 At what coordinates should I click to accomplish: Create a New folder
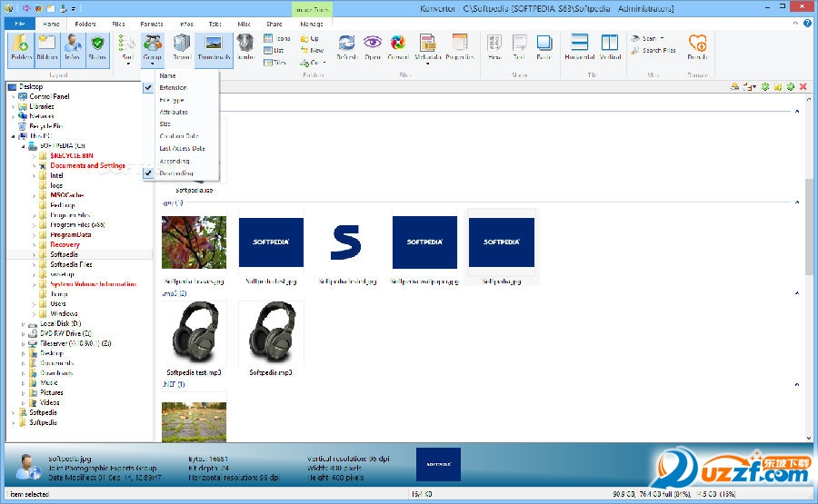[312, 51]
